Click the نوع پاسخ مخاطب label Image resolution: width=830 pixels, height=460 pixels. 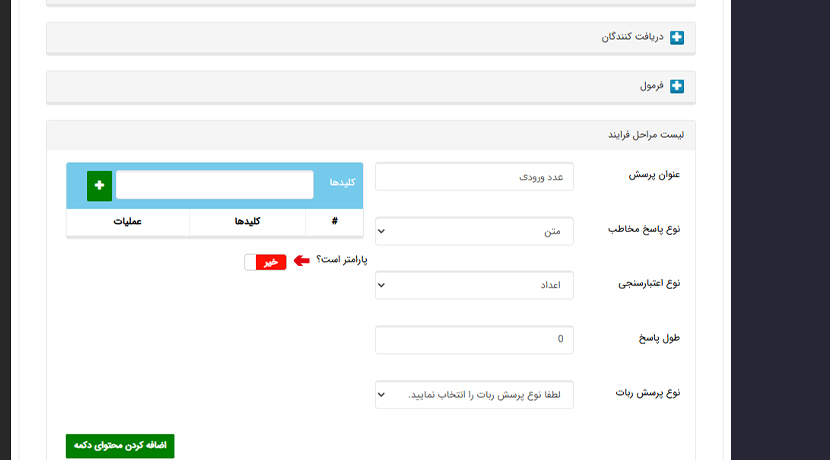[x=644, y=230]
